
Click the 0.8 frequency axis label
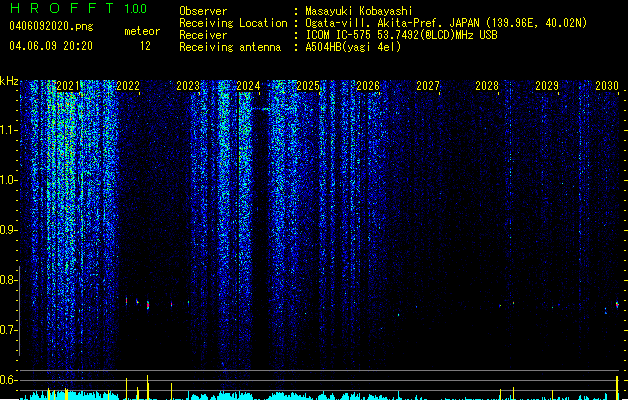pos(9,280)
